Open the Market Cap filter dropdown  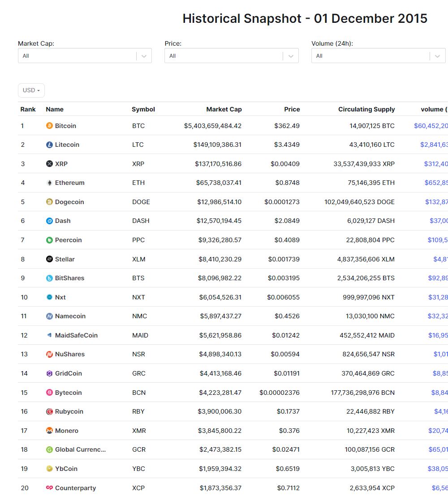point(85,56)
